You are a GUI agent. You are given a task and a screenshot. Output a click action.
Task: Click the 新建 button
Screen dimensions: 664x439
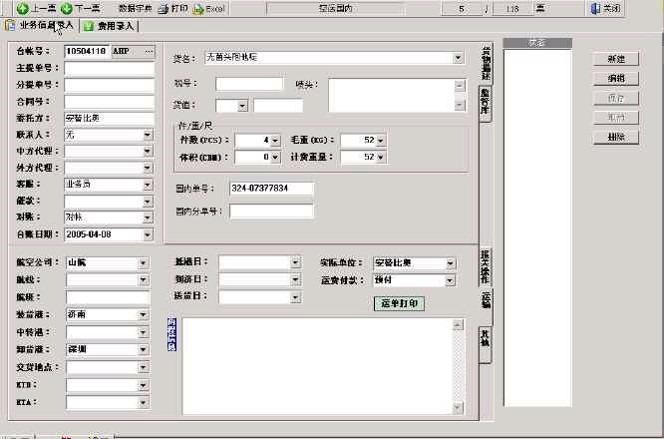click(x=615, y=59)
